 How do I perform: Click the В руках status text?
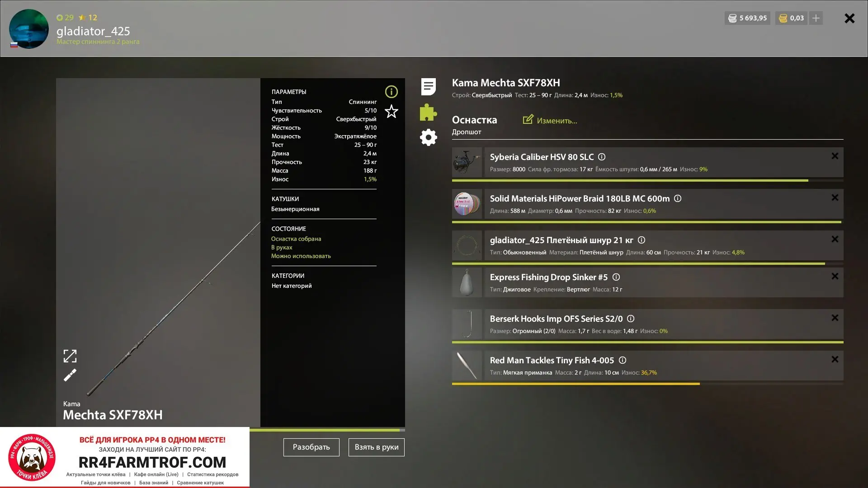point(282,247)
